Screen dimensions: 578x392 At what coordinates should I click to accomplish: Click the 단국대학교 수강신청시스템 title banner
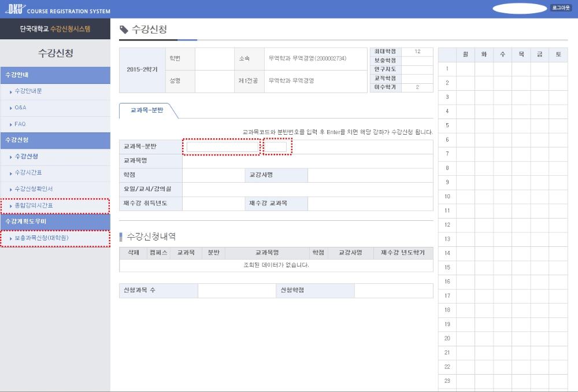pyautogui.click(x=55, y=29)
